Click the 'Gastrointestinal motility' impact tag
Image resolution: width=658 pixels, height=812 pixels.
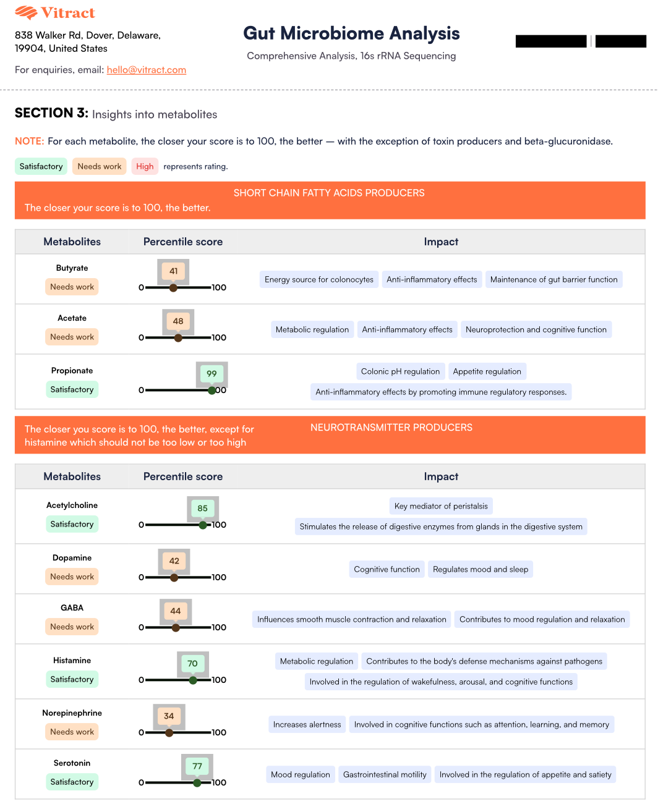coord(385,774)
